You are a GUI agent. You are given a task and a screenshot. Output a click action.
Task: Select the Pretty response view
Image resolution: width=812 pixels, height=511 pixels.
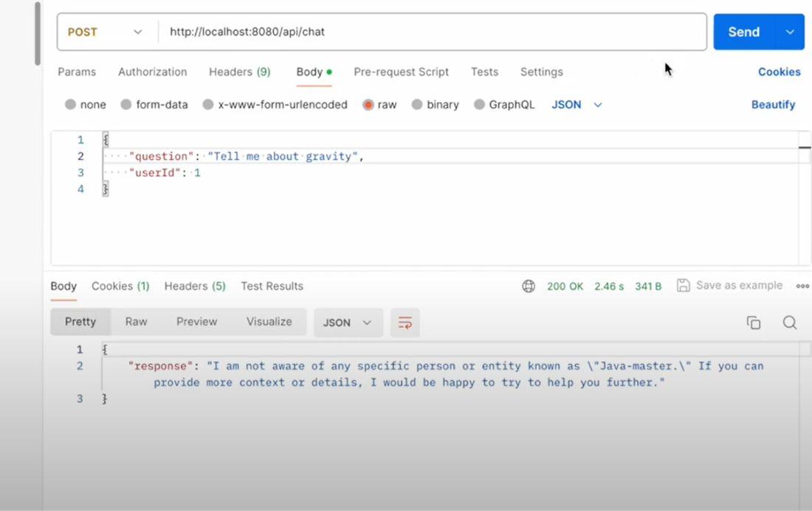point(80,322)
